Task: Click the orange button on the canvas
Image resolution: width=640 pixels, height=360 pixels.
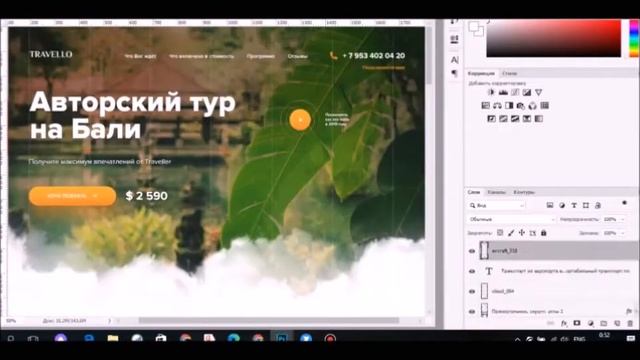Action: pyautogui.click(x=72, y=196)
